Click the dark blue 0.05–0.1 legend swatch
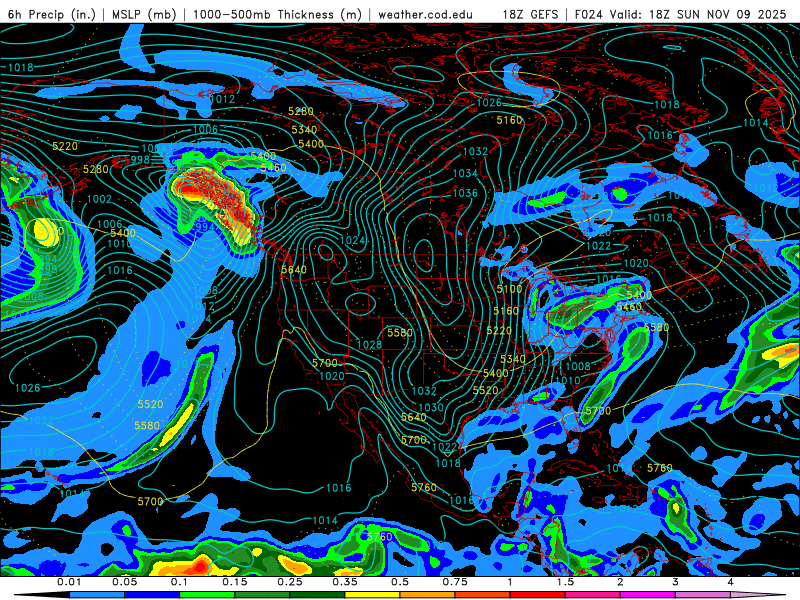800x600 pixels. tap(152, 595)
